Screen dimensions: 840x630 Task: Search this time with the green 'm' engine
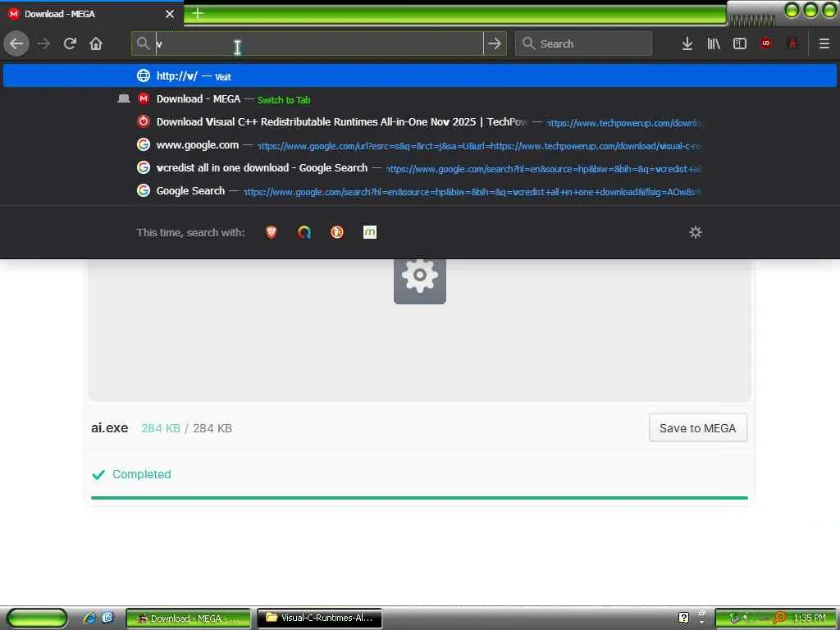(370, 232)
